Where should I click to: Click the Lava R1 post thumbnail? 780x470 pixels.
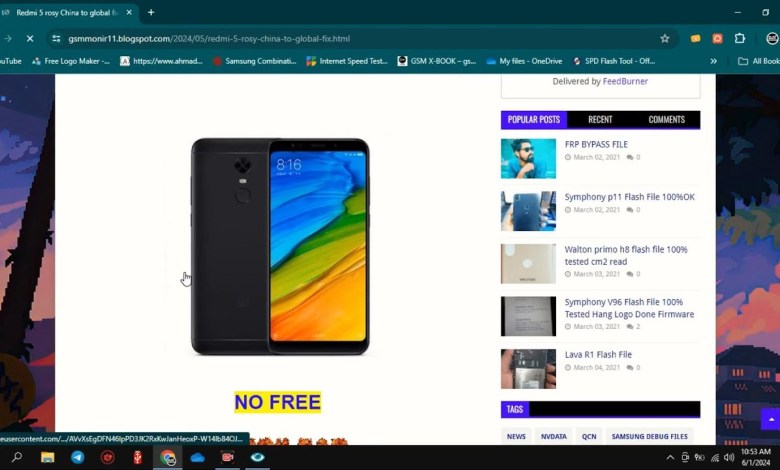528,369
